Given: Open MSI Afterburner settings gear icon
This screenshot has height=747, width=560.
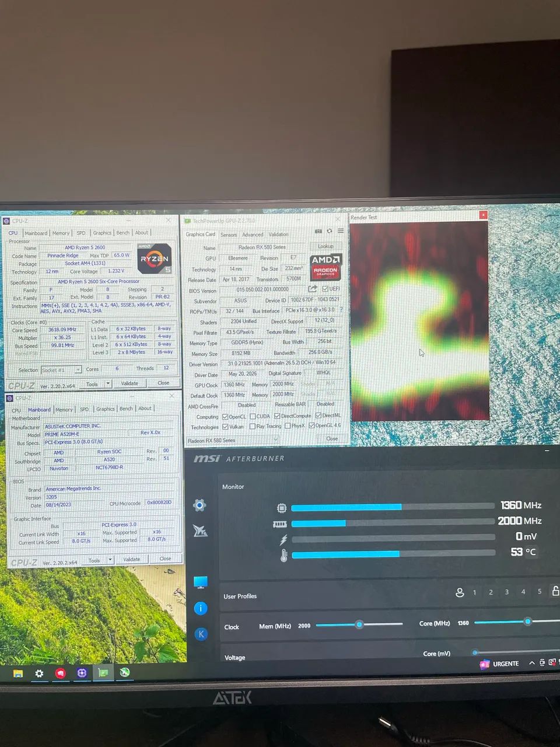Looking at the screenshot, I should [x=199, y=505].
